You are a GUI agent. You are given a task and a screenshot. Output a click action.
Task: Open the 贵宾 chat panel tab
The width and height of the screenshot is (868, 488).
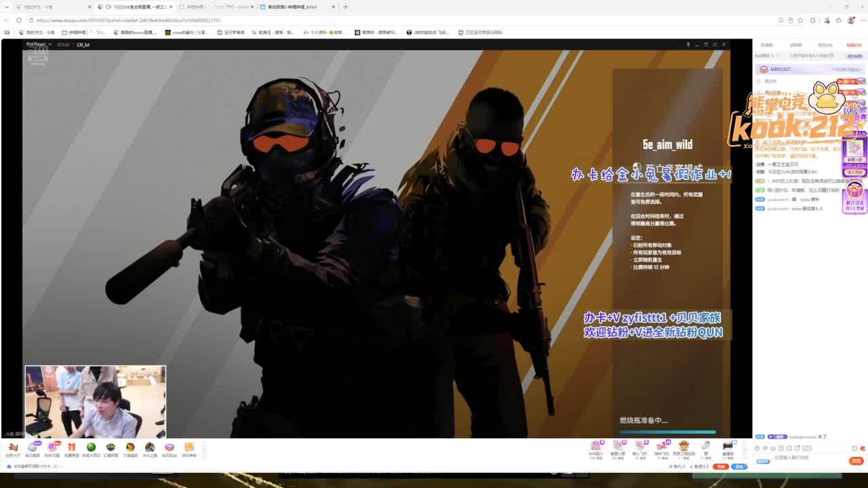point(825,45)
